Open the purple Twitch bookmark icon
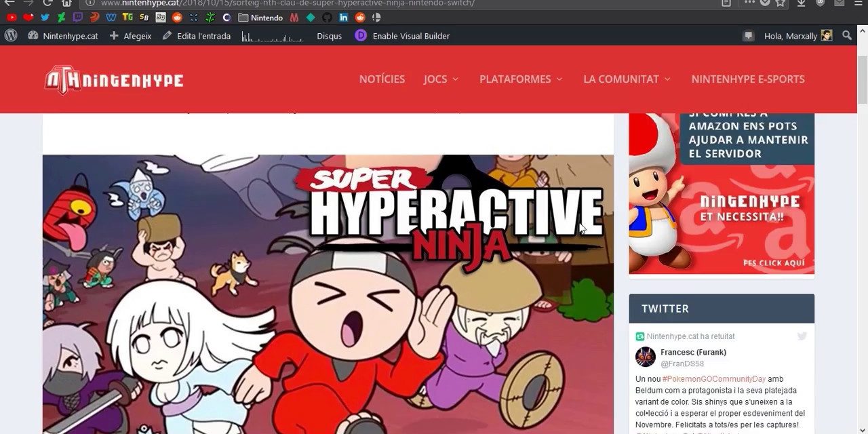Screen dimensions: 868x434 tap(78, 18)
